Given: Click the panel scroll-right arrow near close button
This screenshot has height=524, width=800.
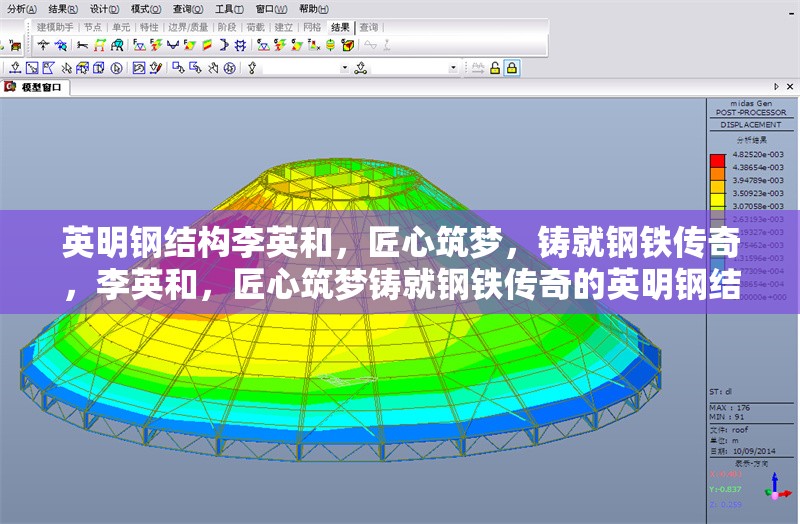Looking at the screenshot, I should pyautogui.click(x=777, y=88).
